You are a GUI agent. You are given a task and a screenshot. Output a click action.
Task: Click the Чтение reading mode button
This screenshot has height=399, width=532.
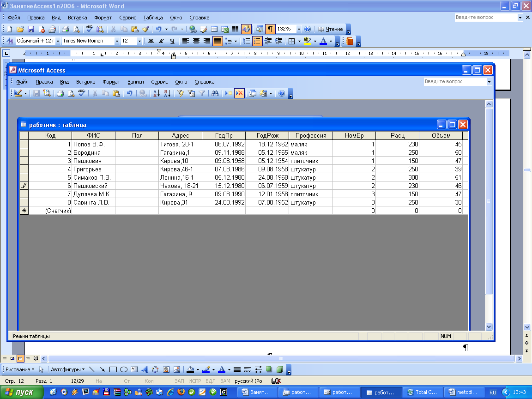331,29
